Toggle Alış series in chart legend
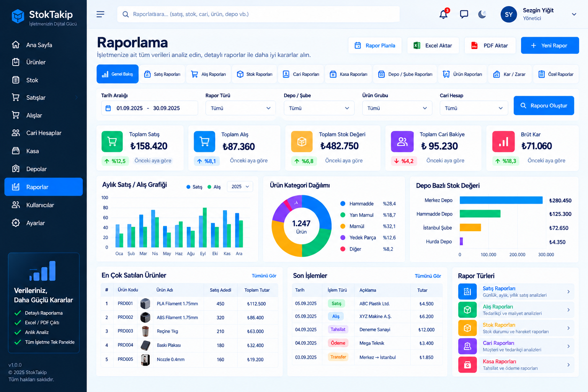 214,187
